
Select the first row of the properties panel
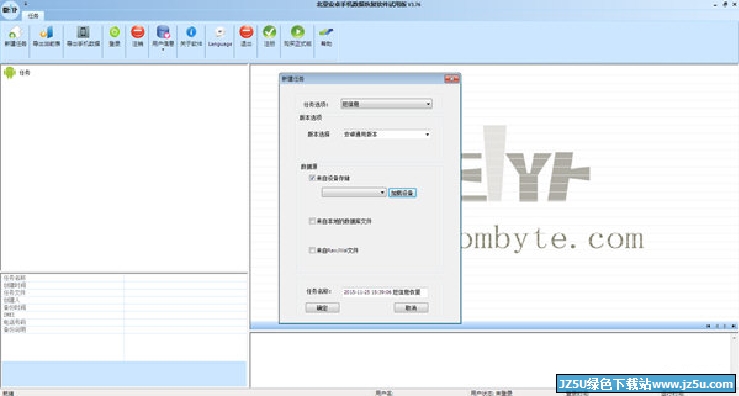[124, 278]
